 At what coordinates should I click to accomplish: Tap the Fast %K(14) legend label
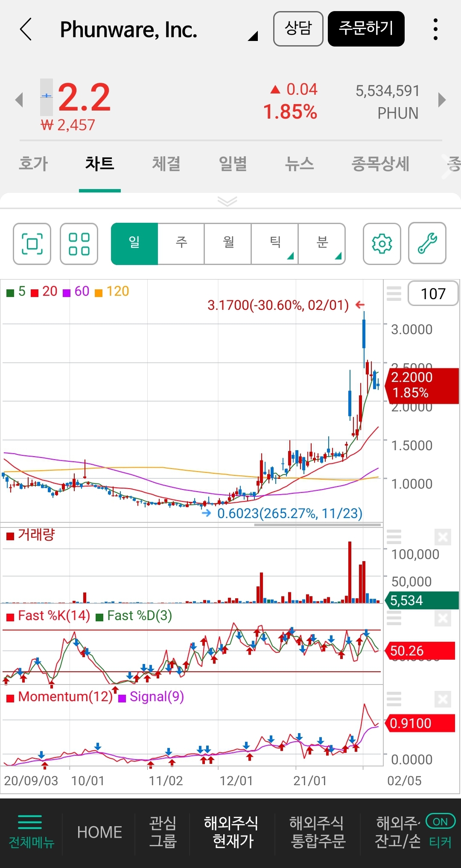coord(54,616)
